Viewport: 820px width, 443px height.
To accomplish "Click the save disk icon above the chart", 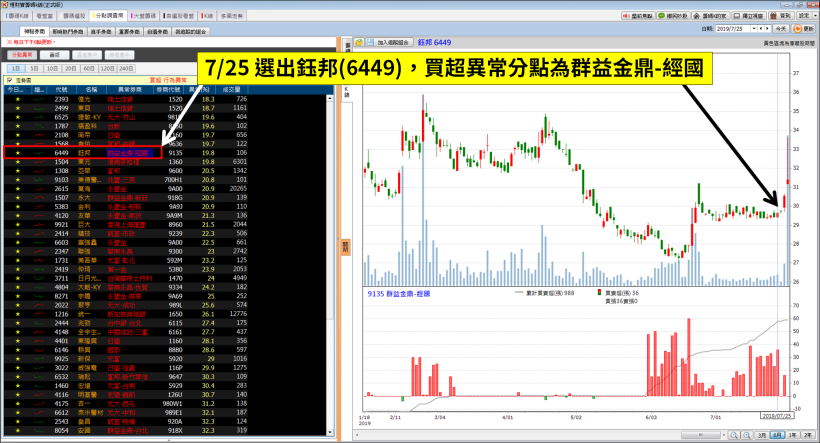I will 370,42.
